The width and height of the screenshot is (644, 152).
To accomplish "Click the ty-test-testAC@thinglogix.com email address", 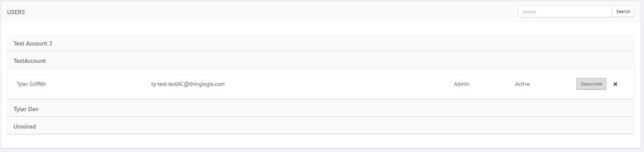I will (188, 84).
